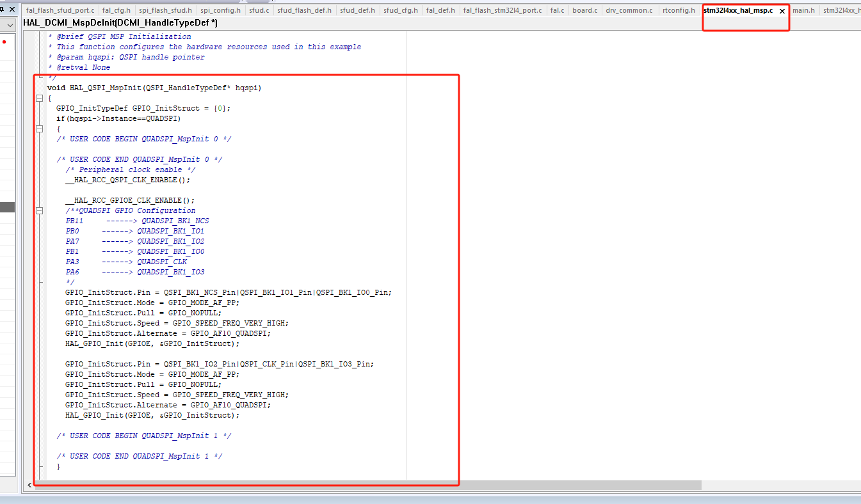Click the 'PB0 ------> QUADSPI_BK1_IO1' comment line
Viewport: 861px width, 504px height.
pos(135,231)
